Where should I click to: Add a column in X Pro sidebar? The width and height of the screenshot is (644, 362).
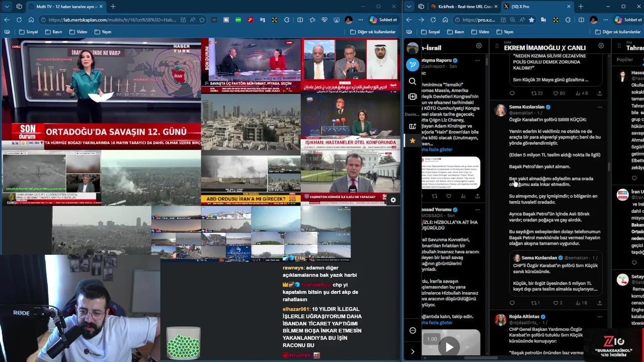click(x=413, y=97)
